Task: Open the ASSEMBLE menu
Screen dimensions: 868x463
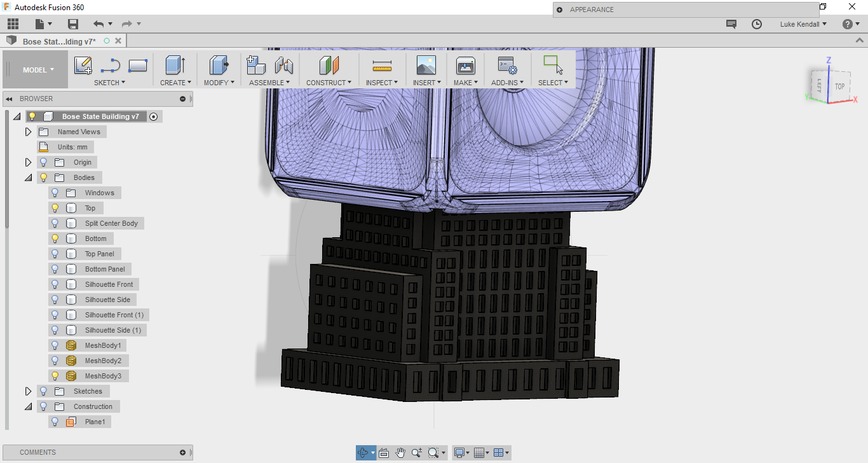Action: pyautogui.click(x=269, y=83)
